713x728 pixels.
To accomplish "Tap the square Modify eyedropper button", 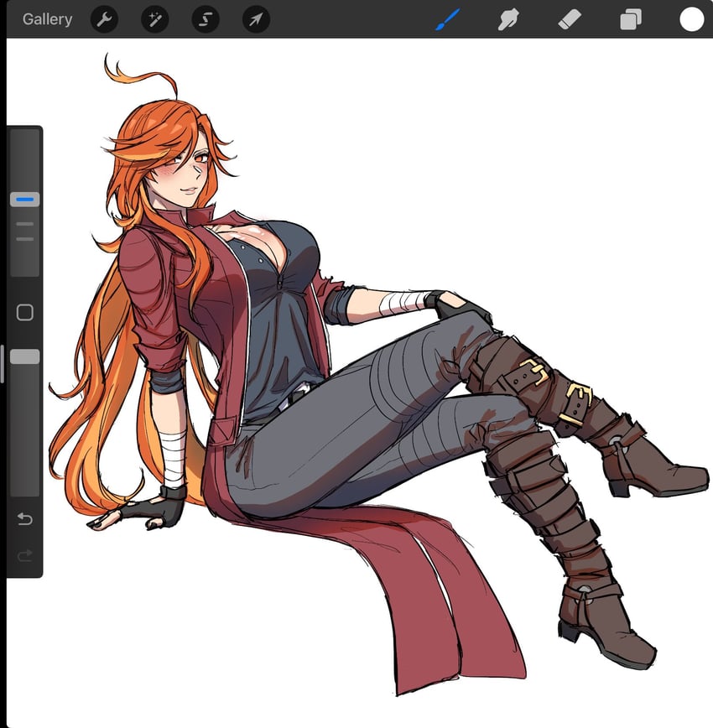I will click(24, 313).
